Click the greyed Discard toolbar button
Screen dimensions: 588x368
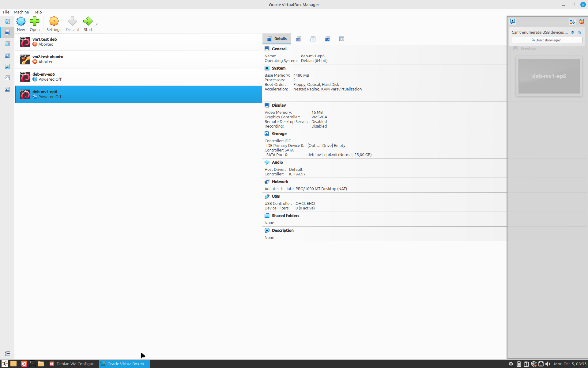pos(72,24)
